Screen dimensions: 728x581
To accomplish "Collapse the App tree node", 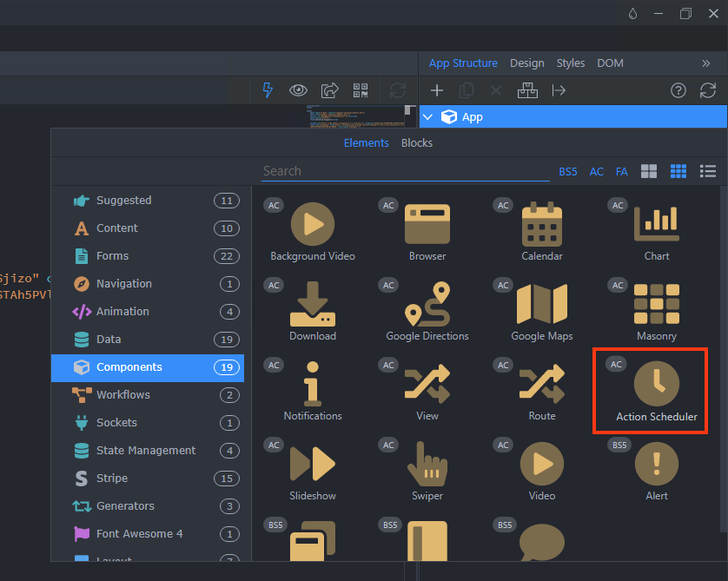I will [427, 117].
